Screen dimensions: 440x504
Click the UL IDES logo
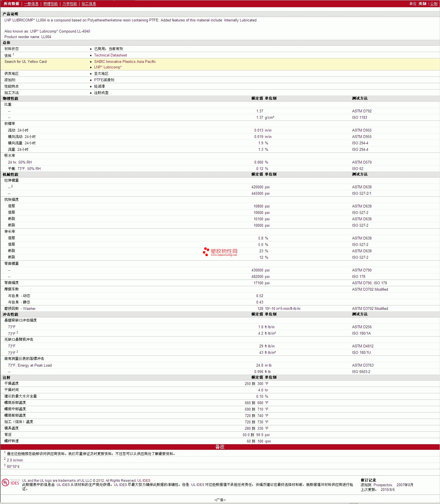pos(11,482)
